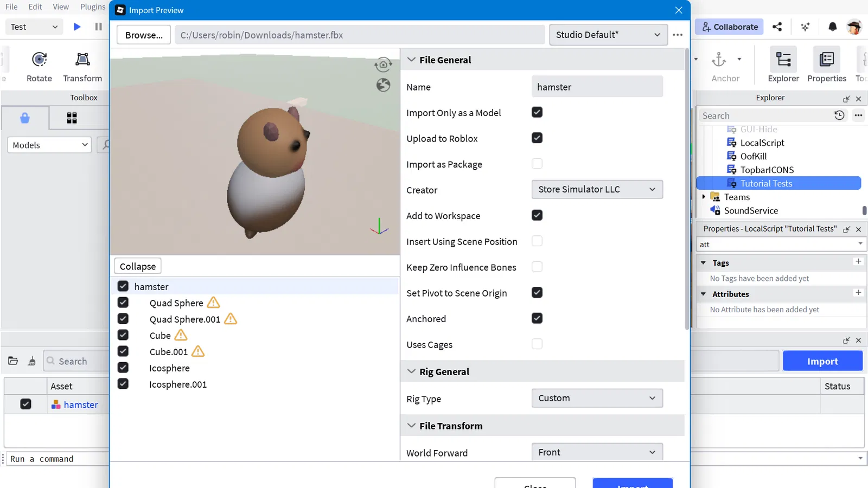Open the Studio Default preset dropdown
Image resolution: width=868 pixels, height=488 pixels.
pos(608,35)
